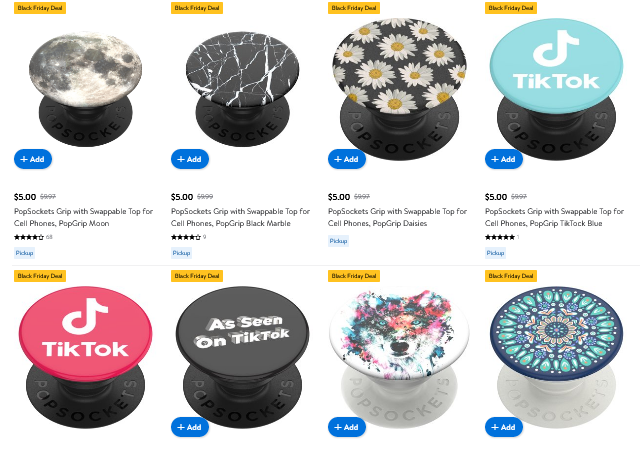
Task: Click the star rating of PopGrip Moon
Action: [x=29, y=237]
